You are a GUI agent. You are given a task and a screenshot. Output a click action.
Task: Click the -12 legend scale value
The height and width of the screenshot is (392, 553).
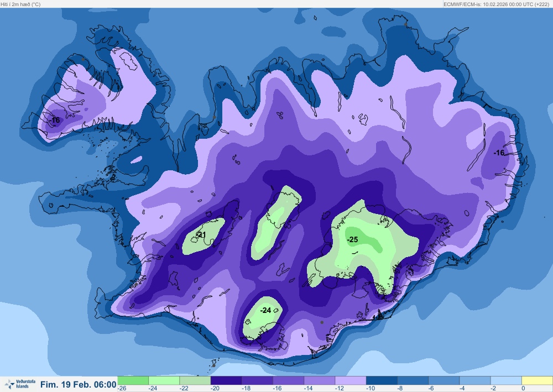[340, 389]
